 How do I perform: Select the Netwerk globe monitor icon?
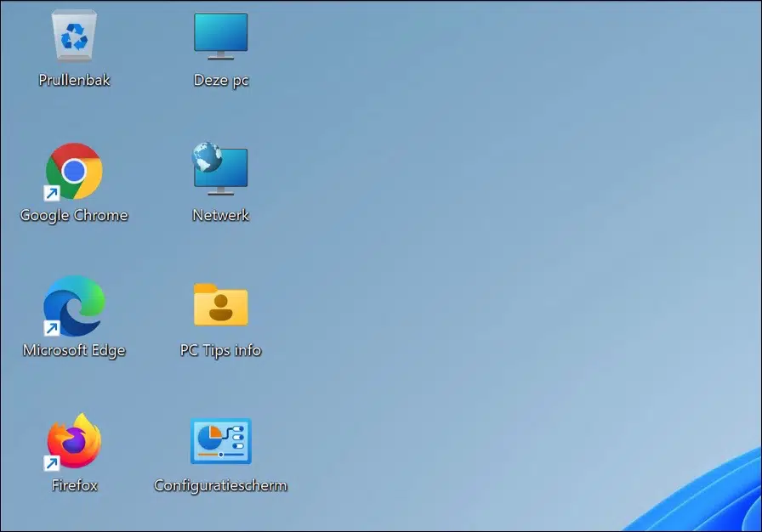(220, 168)
